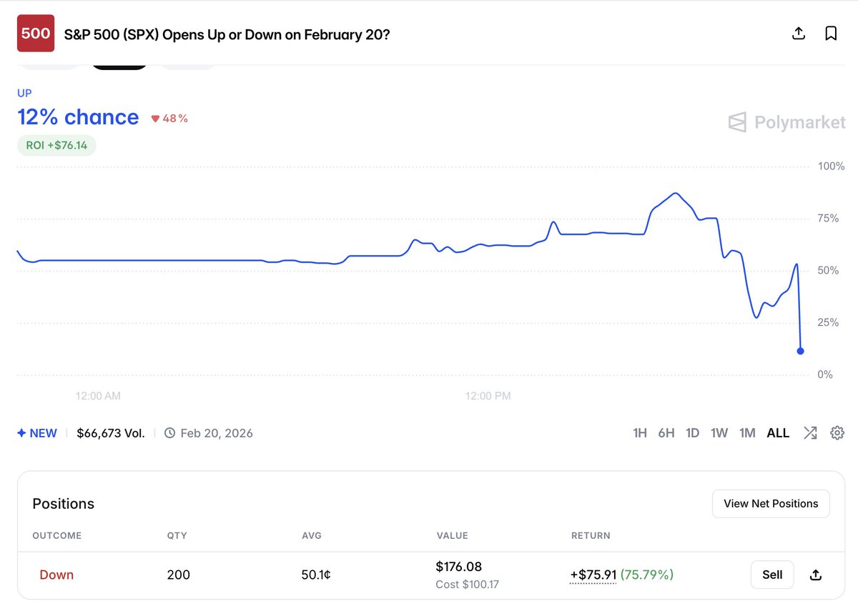Click the Down outcome in positions table
Screen dimensions: 858x616
tap(56, 575)
